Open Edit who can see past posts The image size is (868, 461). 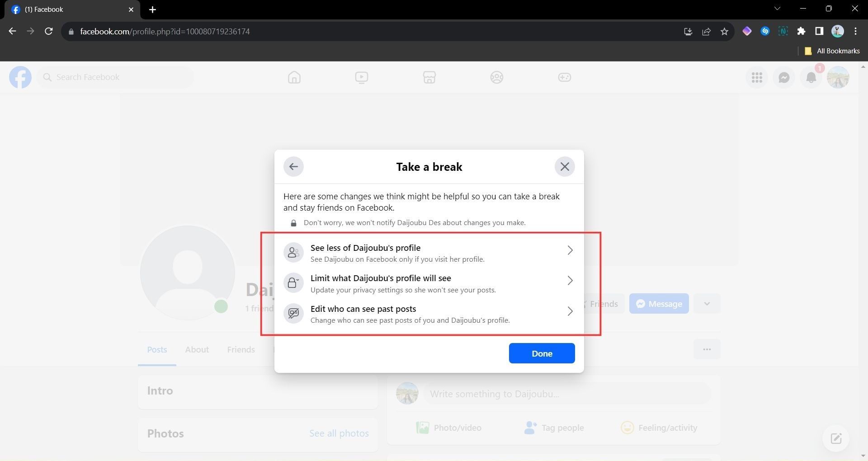429,314
